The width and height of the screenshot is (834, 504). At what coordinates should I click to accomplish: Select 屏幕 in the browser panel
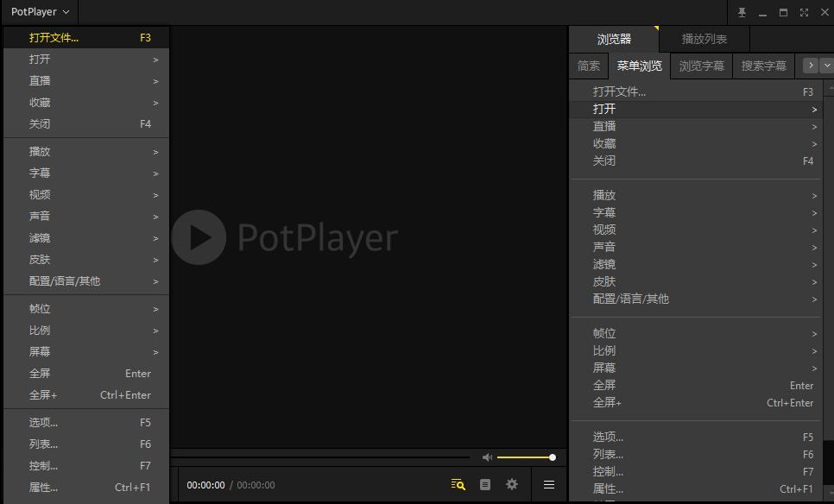click(696, 368)
